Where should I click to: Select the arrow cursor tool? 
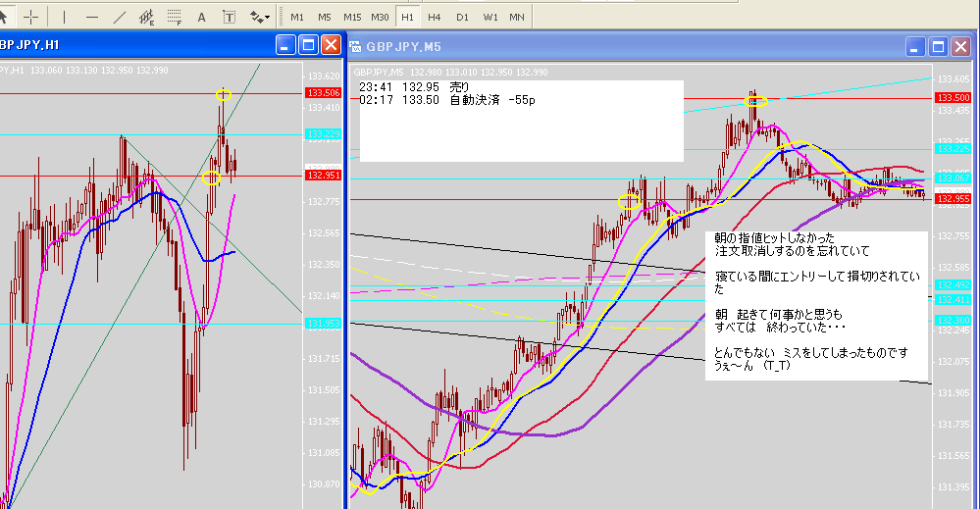pos(4,17)
